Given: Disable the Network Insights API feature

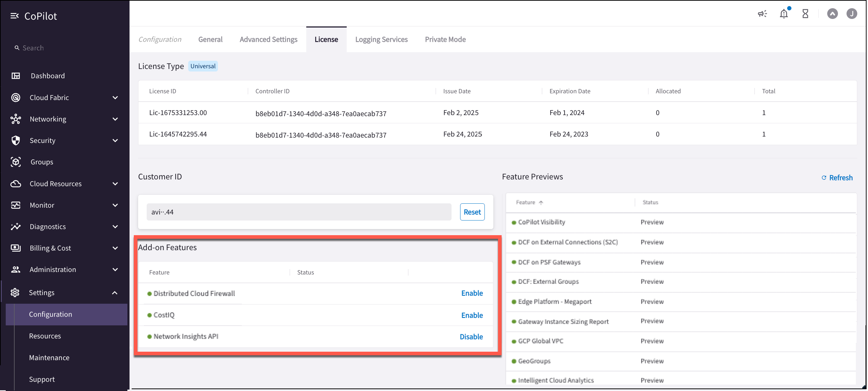Looking at the screenshot, I should pos(471,337).
